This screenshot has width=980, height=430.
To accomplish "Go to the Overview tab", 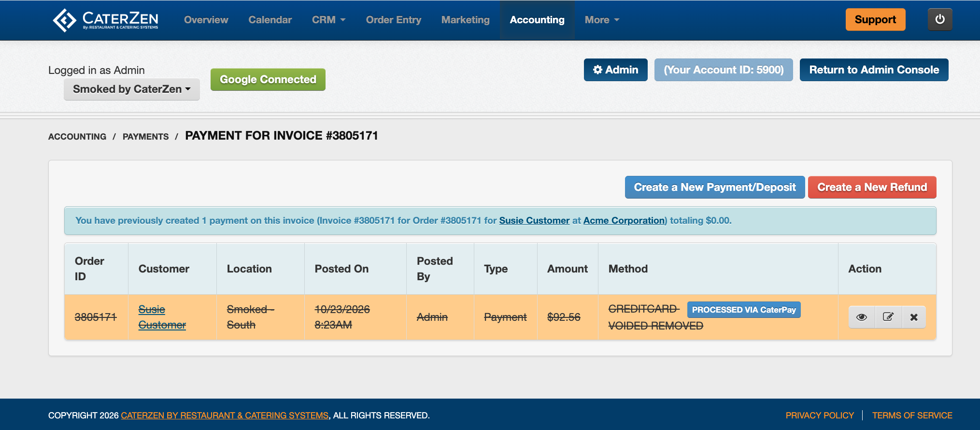I will click(x=206, y=20).
